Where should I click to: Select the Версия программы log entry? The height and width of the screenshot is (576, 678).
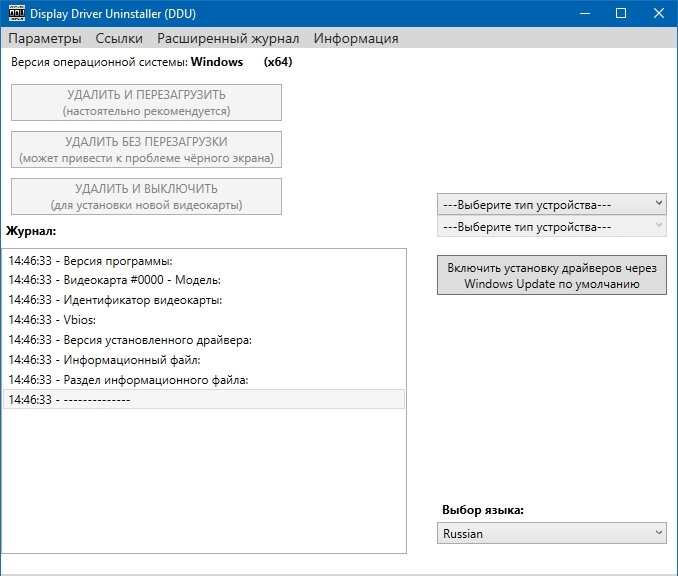pyautogui.click(x=91, y=260)
